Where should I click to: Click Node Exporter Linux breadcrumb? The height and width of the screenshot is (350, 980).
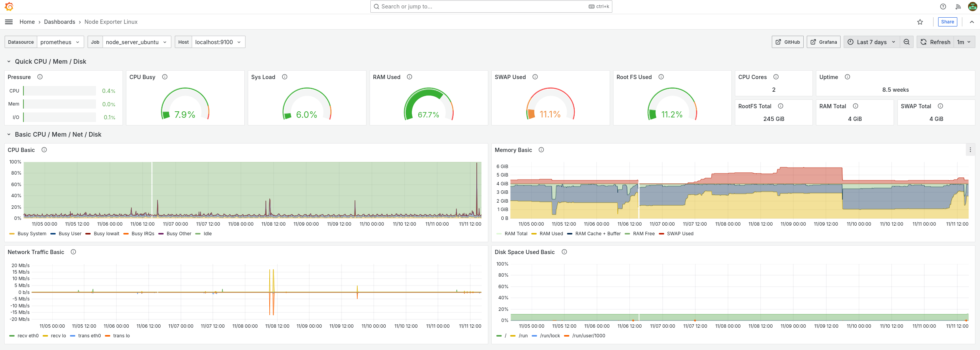(x=111, y=22)
